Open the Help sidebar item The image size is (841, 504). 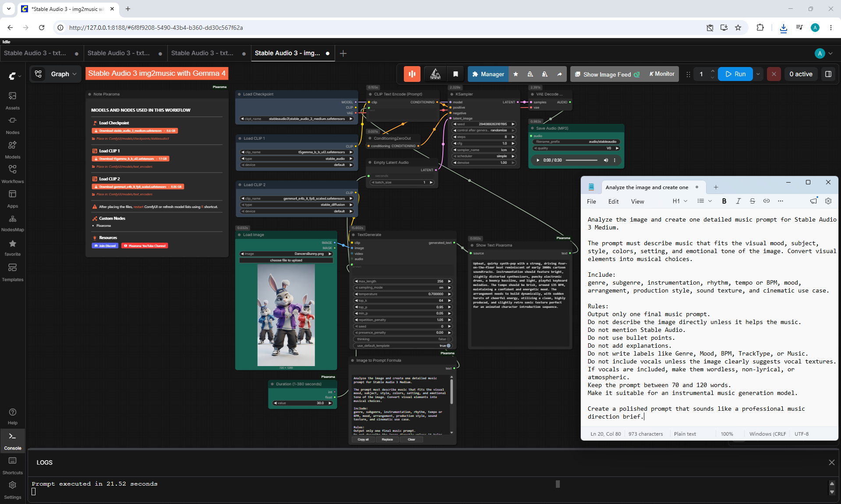click(12, 416)
